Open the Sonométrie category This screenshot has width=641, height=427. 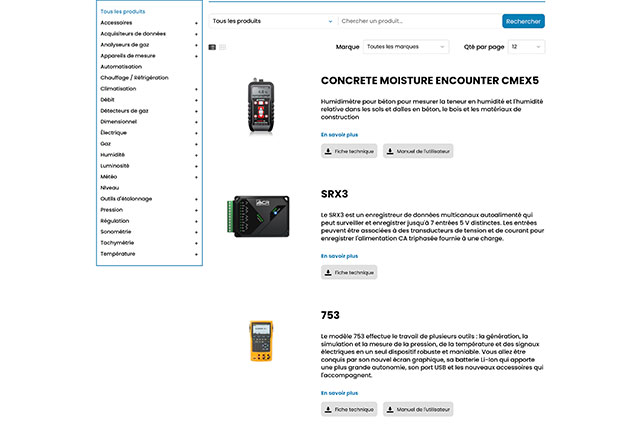pyautogui.click(x=116, y=232)
